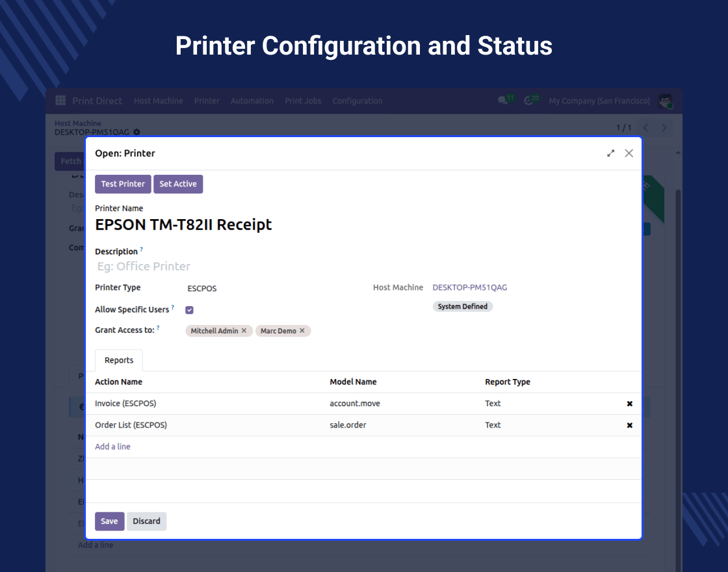Expand the dialog to full screen
The height and width of the screenshot is (572, 728).
(611, 153)
